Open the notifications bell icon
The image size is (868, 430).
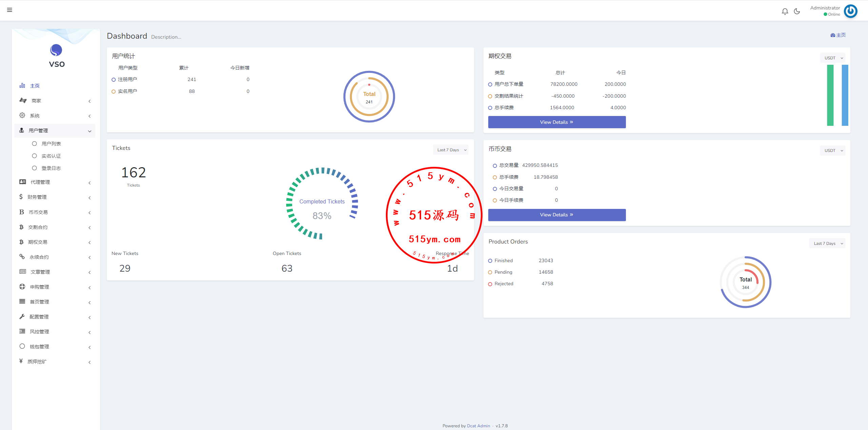(785, 11)
